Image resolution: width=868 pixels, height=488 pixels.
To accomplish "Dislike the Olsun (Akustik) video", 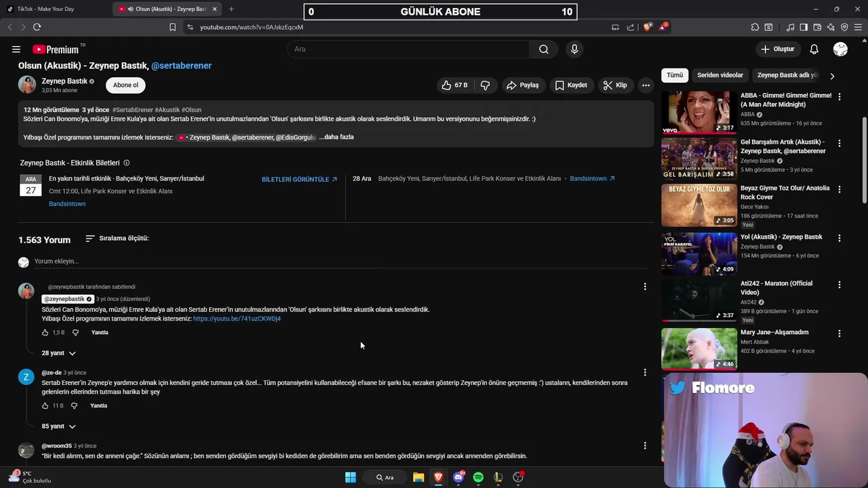I will click(x=486, y=85).
